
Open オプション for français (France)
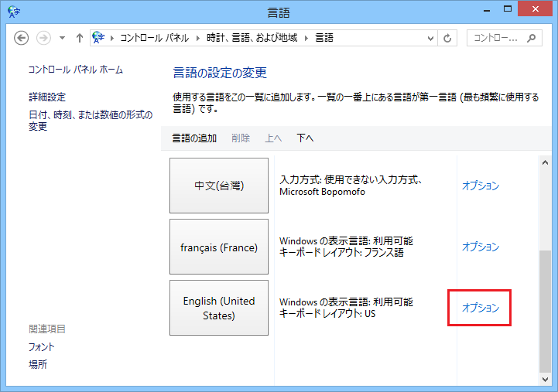[481, 247]
